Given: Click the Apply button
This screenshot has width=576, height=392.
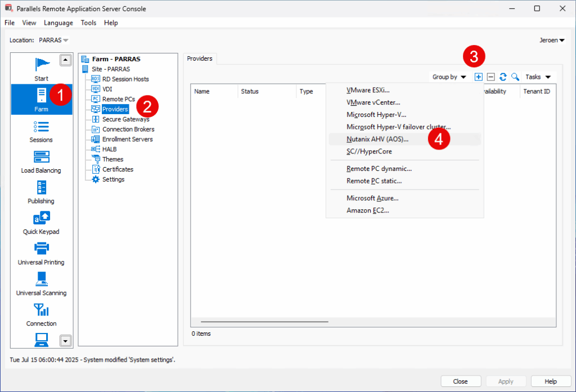Looking at the screenshot, I should click(506, 381).
